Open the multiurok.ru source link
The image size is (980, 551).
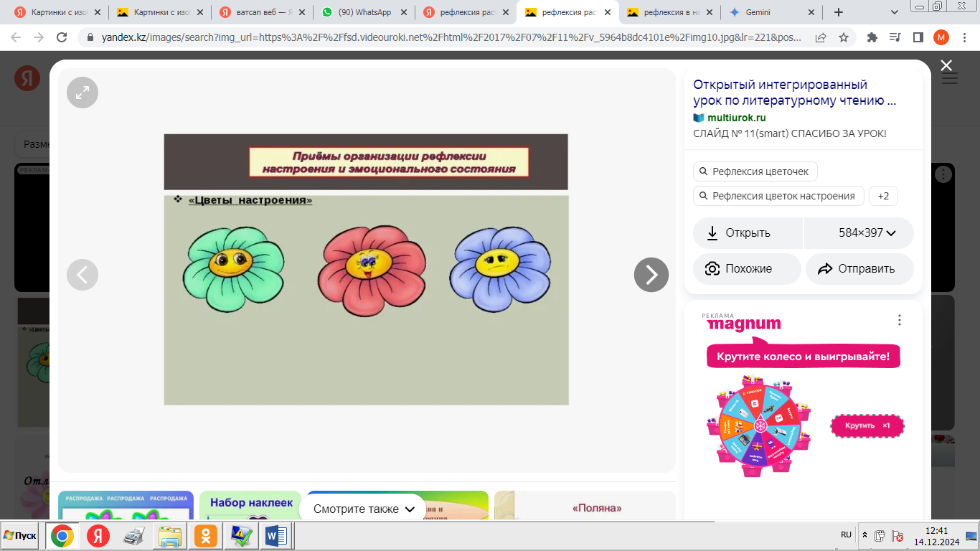coord(736,118)
